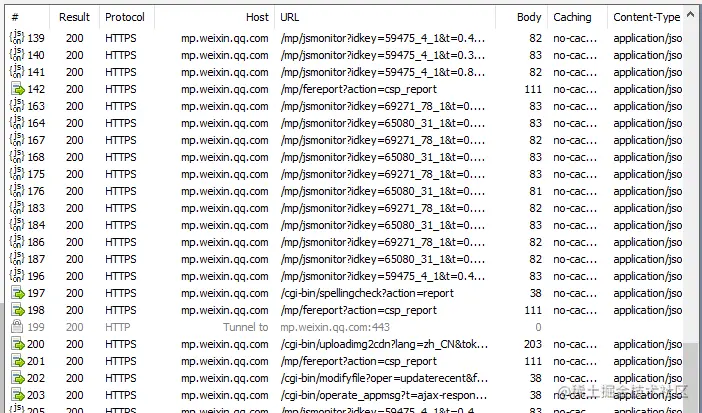Click the result 200 cell of session 187
Image resolution: width=702 pixels, height=413 pixels.
75,259
